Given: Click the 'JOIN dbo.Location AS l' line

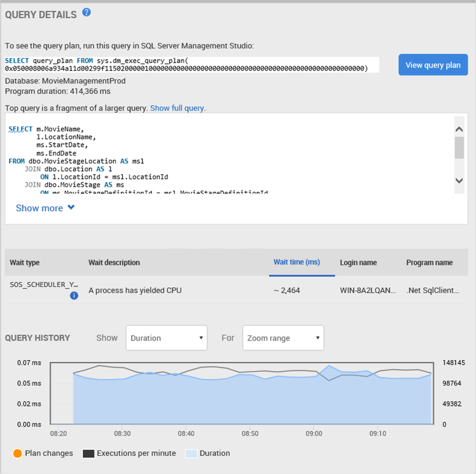Looking at the screenshot, I should 68,169.
